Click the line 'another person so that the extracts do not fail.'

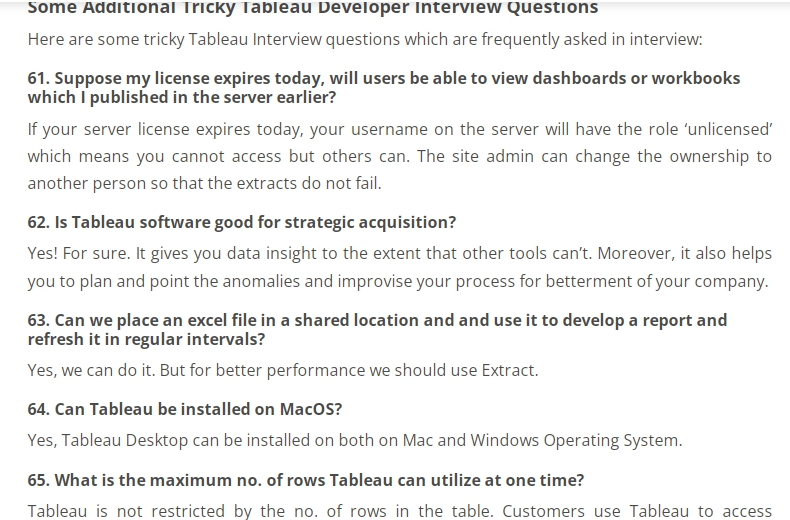click(x=205, y=183)
